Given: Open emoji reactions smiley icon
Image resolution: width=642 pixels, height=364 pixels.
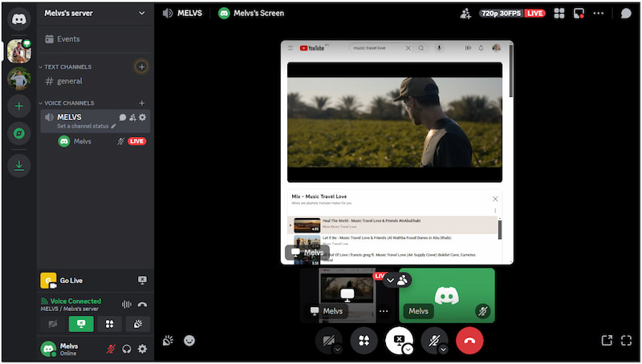Looking at the screenshot, I should pyautogui.click(x=189, y=340).
